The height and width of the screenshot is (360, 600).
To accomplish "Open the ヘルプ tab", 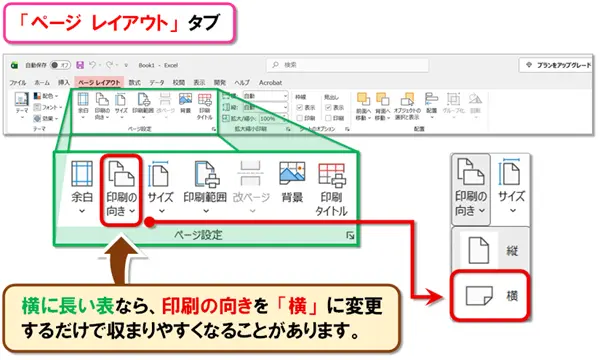I will pos(242,83).
